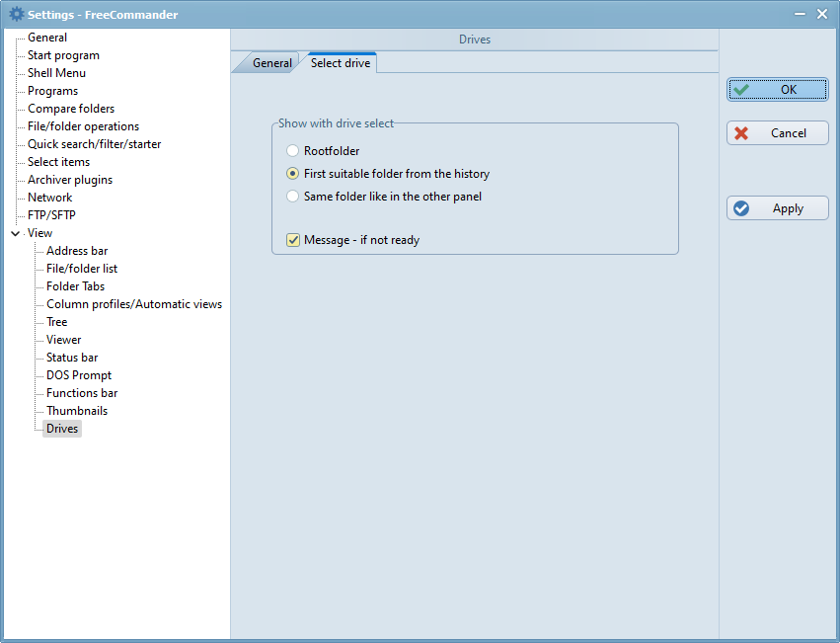
Task: Open Viewer settings
Action: click(63, 340)
